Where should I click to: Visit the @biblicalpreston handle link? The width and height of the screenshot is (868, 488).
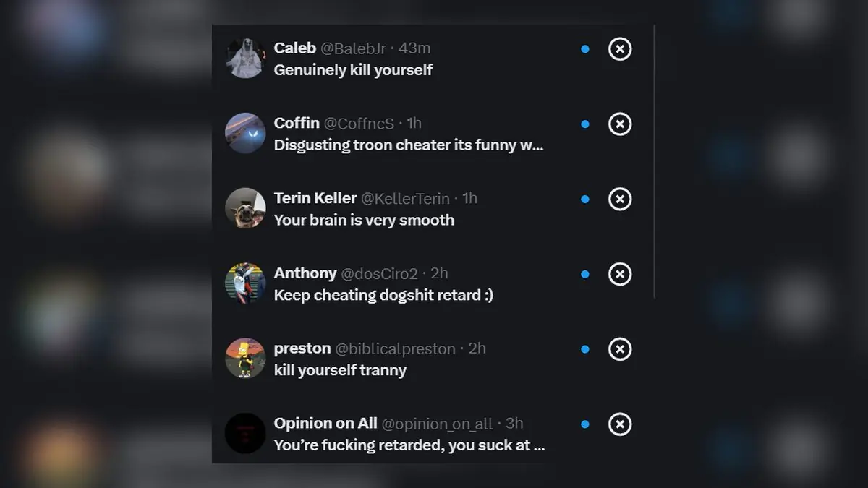coord(395,348)
